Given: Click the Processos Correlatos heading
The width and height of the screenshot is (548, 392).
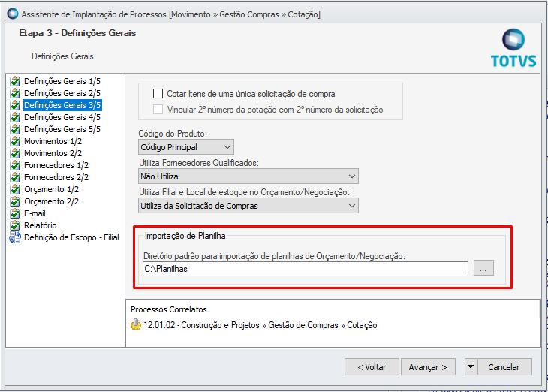Looking at the screenshot, I should tap(168, 309).
